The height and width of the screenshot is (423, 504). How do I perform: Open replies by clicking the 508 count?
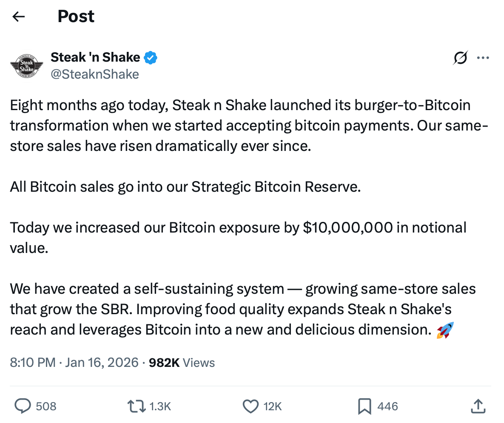pyautogui.click(x=47, y=406)
